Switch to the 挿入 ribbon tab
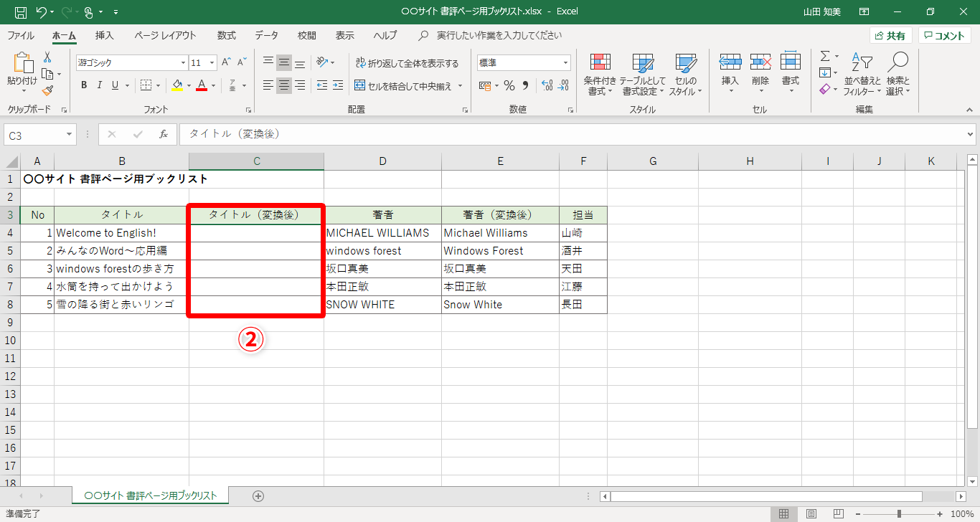 click(x=105, y=35)
